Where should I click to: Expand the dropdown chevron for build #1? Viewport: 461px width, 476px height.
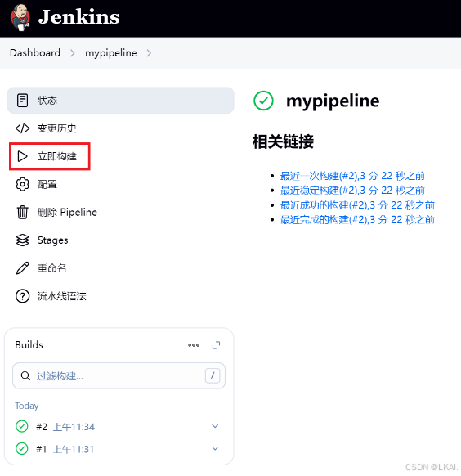215,449
